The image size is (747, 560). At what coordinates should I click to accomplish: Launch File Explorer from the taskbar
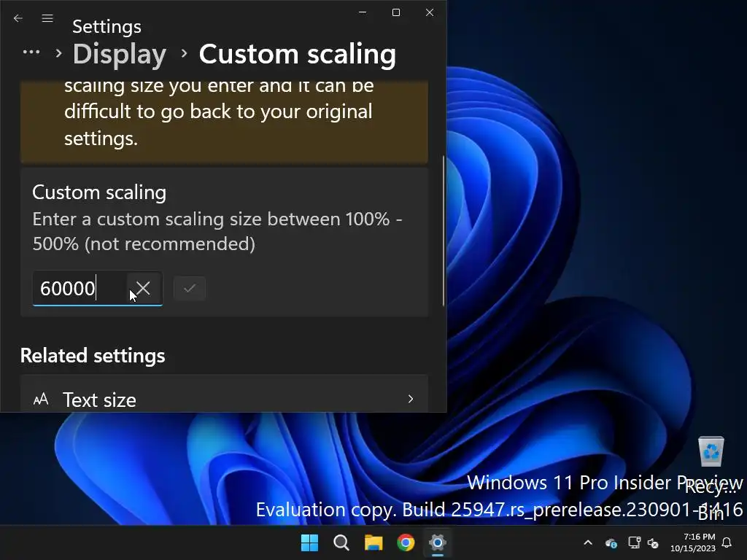(373, 542)
